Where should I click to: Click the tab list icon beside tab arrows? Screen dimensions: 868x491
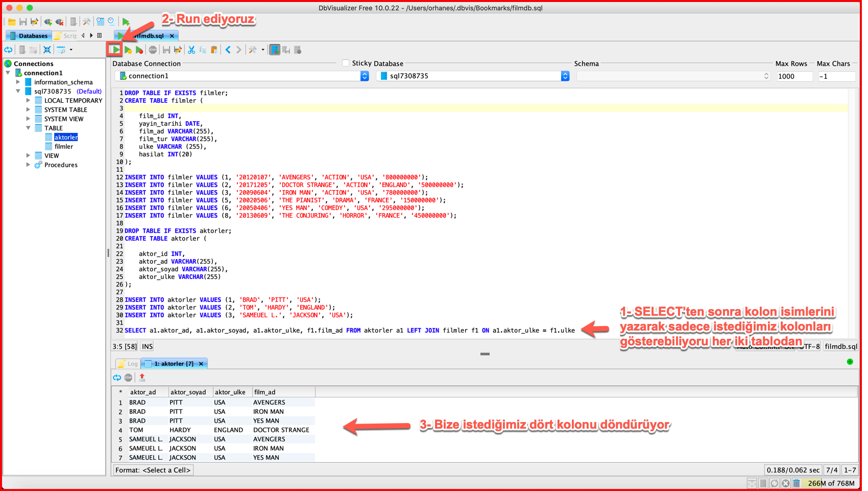click(100, 35)
